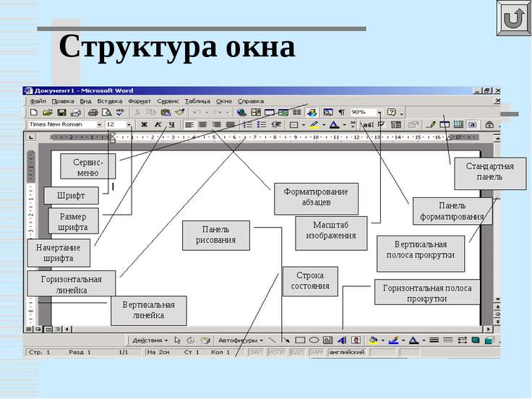Apply the yellow highlight color marker
Viewport: 532px width, 399px height.
[x=314, y=125]
